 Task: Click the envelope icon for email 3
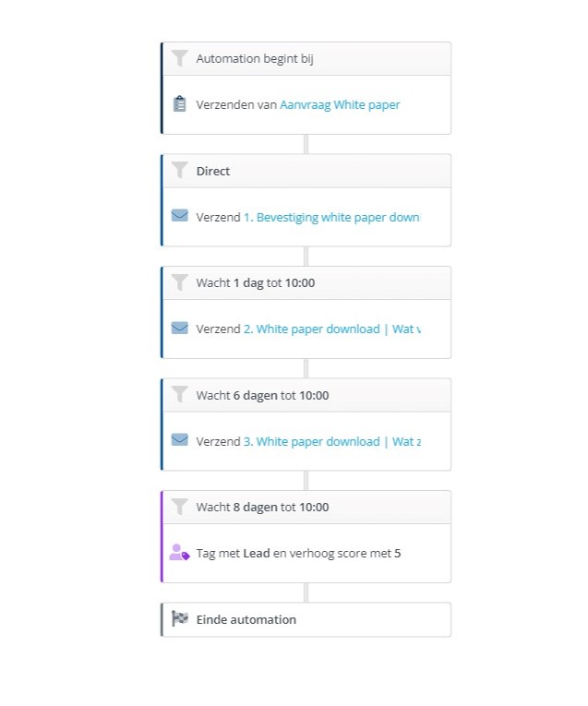(x=180, y=440)
